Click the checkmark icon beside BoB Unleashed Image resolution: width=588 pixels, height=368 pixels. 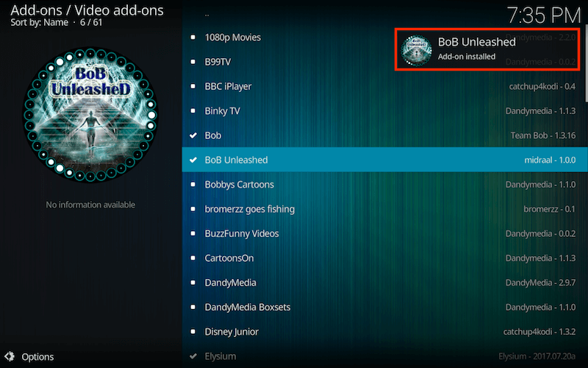(x=193, y=160)
